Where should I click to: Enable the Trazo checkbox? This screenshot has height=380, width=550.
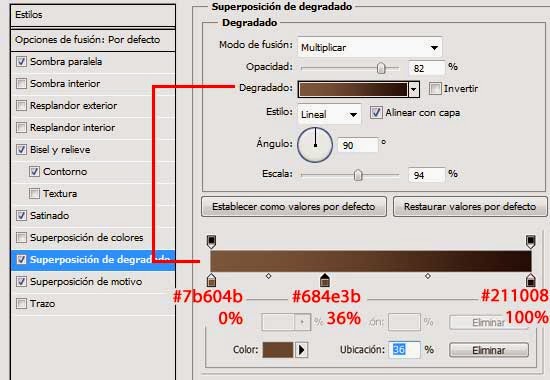[21, 304]
